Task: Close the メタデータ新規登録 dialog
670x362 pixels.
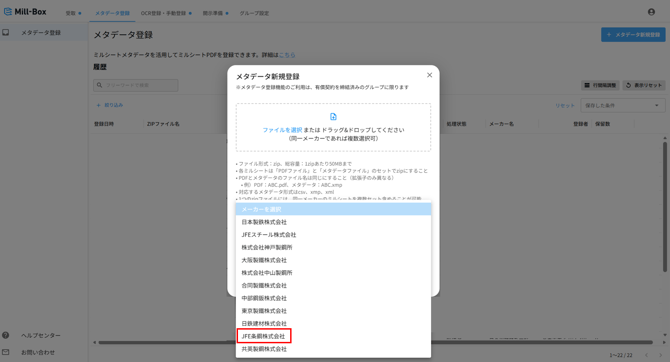Action: point(429,75)
